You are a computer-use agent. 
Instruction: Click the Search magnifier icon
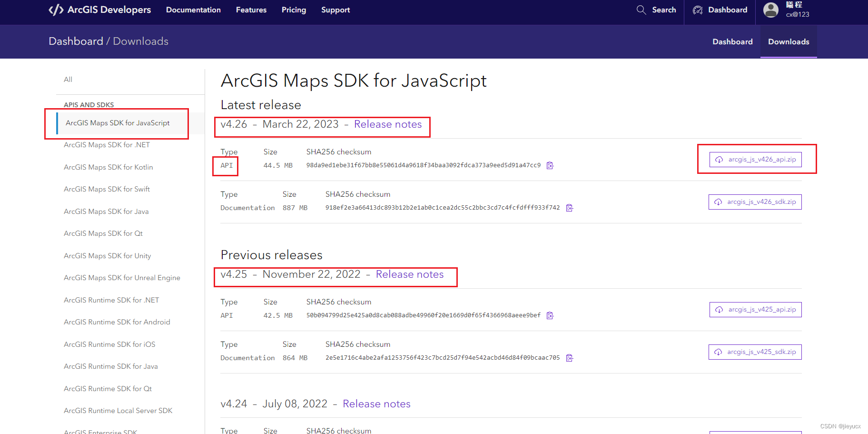(x=641, y=10)
